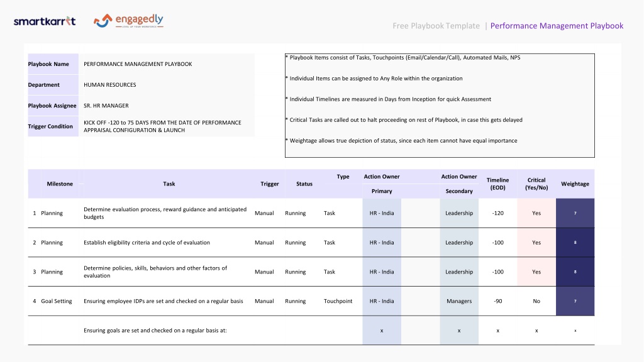Select the Playbook Name value field
Screen dimensions: 644x362
166,64
